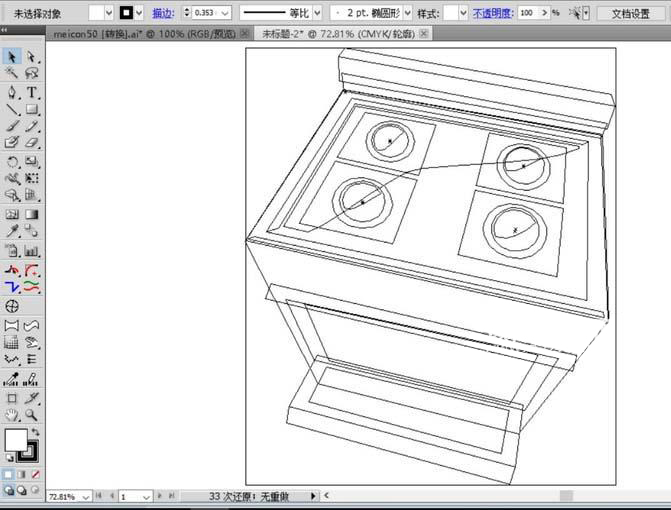Reset to default fill and stroke
The width and height of the screenshot is (671, 510).
pos(9,458)
